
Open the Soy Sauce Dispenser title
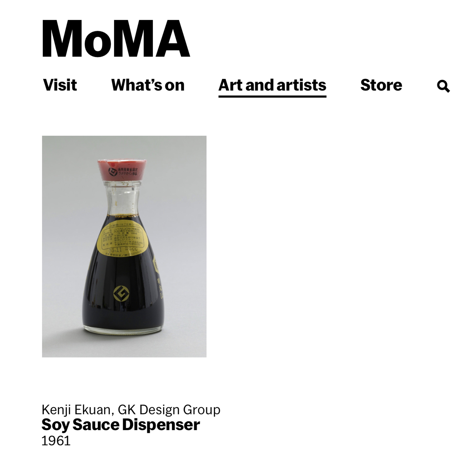click(x=121, y=425)
